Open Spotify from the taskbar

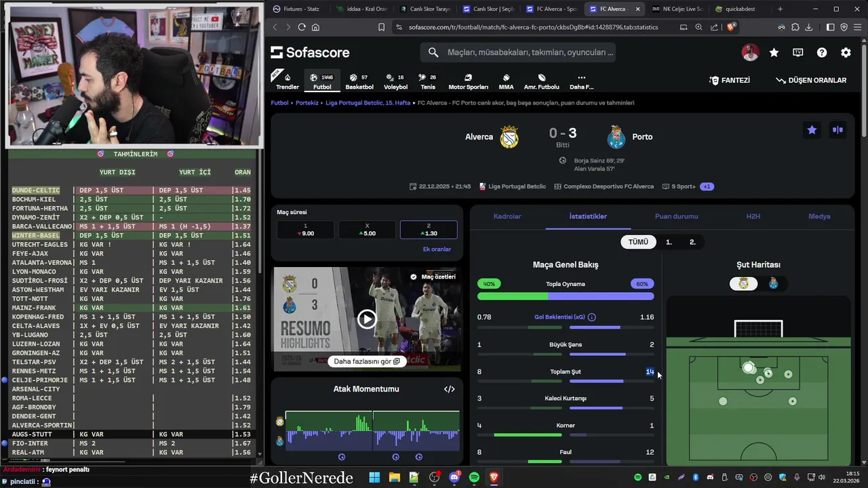[474, 477]
